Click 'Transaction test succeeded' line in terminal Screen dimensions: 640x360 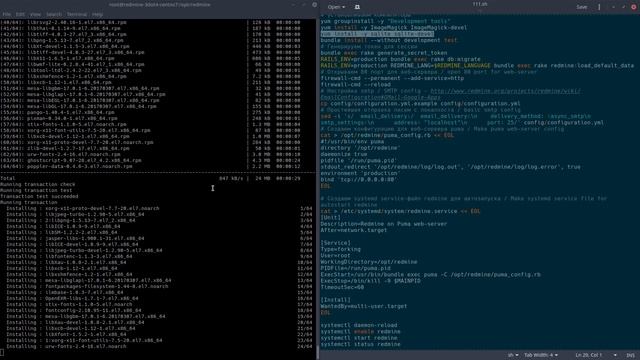click(39, 196)
